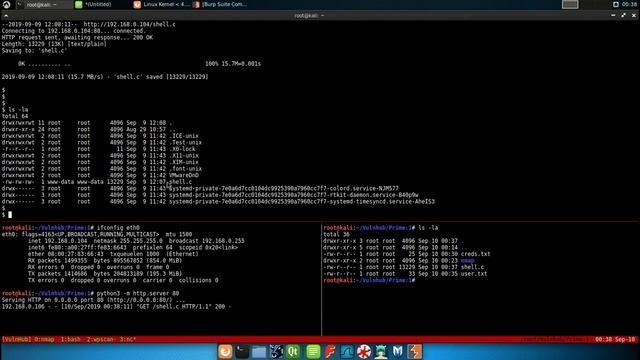Image resolution: width=640 pixels, height=360 pixels.
Task: Click user.txt in bottom-right listing
Action: pyautogui.click(x=474, y=273)
